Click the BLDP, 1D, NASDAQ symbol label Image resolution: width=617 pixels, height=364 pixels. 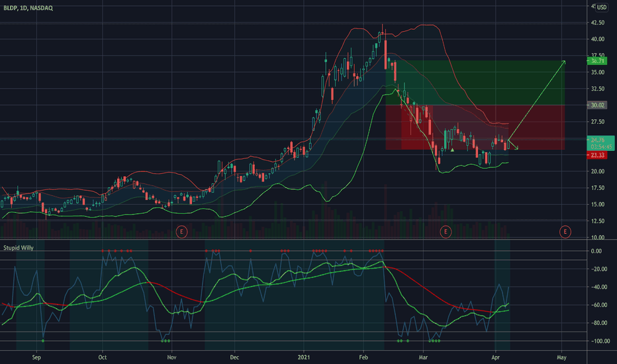(x=28, y=8)
